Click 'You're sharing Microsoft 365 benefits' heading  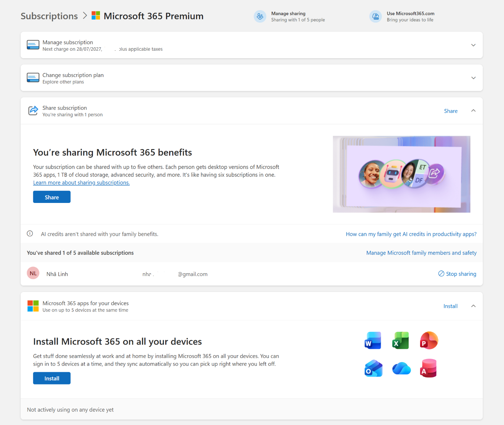[x=112, y=152]
